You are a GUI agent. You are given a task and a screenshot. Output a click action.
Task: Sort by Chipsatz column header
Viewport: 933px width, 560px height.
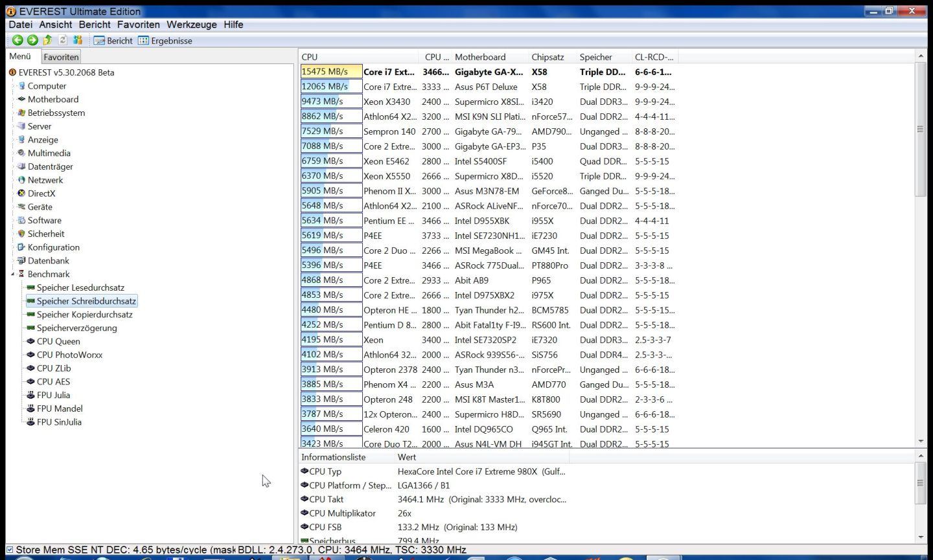(551, 57)
